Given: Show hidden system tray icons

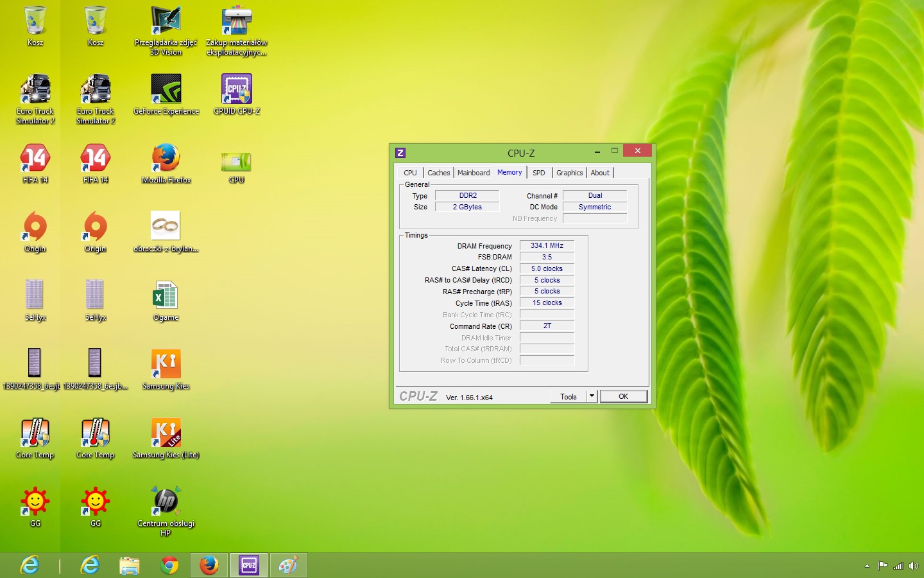Looking at the screenshot, I should pos(867,566).
